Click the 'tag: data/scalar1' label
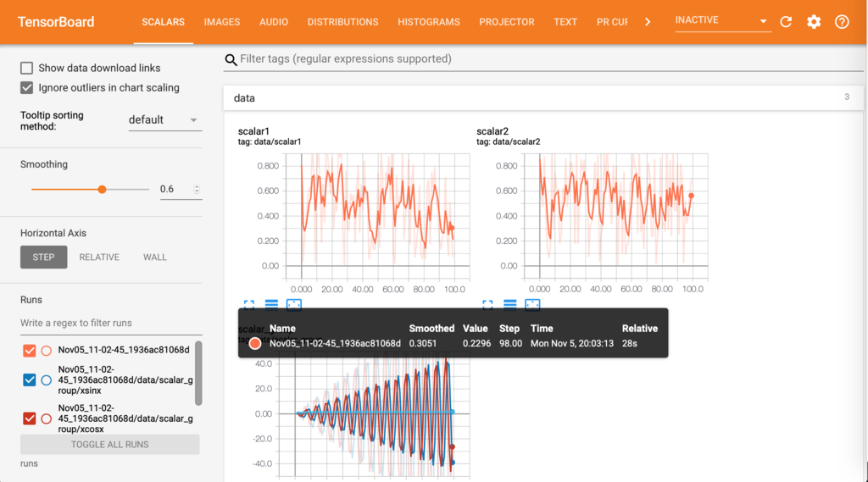This screenshot has width=868, height=482. coord(270,141)
